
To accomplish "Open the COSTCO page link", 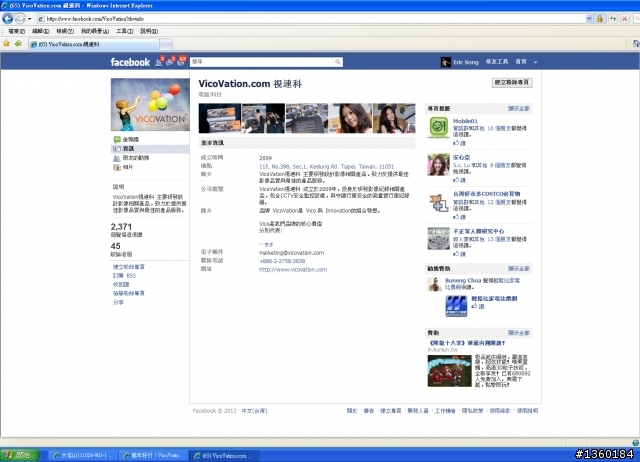I will coord(486,194).
